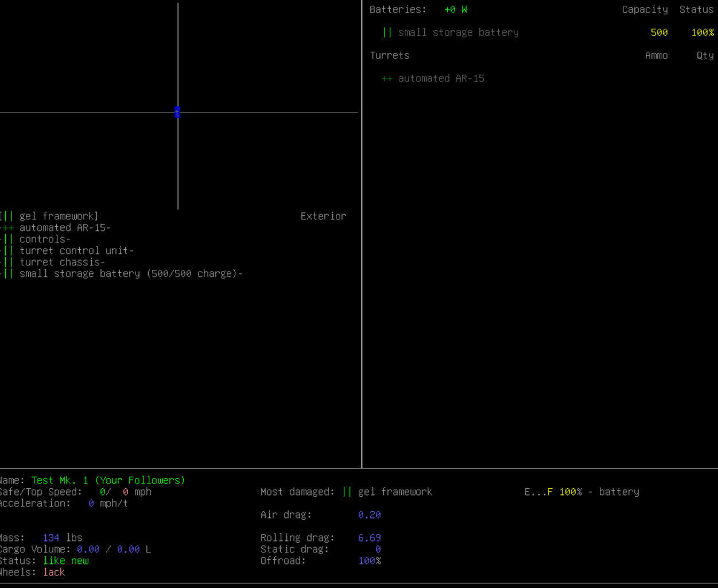Image resolution: width=718 pixels, height=588 pixels.
Task: Click the E...F battery fuel gauge
Action: tap(539, 492)
